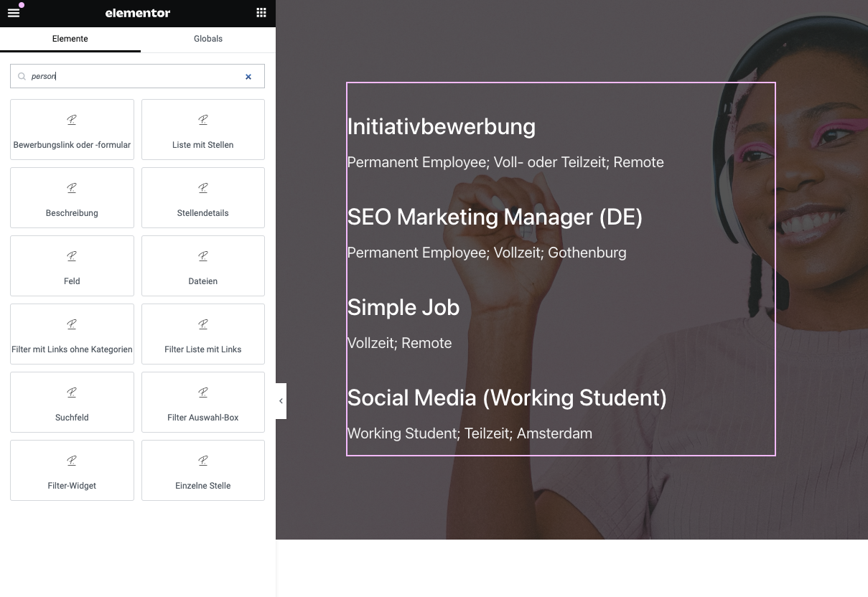Image resolution: width=868 pixels, height=597 pixels.
Task: Select the Bewerbungslink oder -formular widget
Action: (72, 129)
